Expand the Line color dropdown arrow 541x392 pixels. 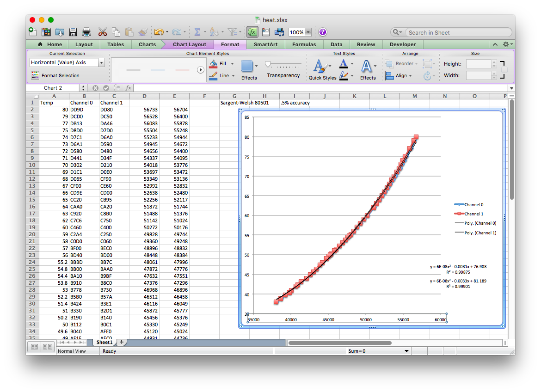coord(233,75)
